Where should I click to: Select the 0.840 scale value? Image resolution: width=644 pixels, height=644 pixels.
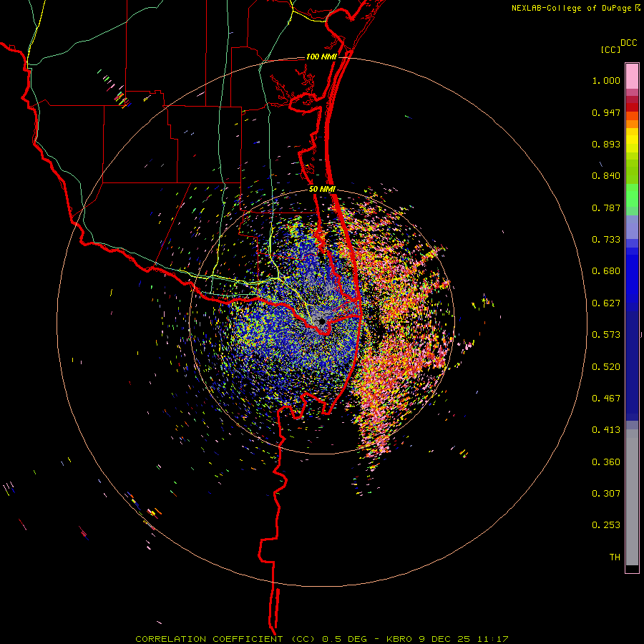pyautogui.click(x=606, y=176)
